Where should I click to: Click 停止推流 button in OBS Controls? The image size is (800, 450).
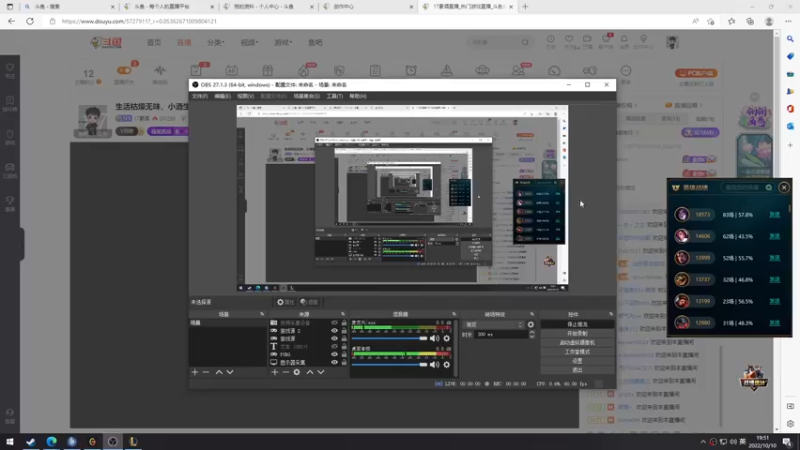click(x=577, y=324)
